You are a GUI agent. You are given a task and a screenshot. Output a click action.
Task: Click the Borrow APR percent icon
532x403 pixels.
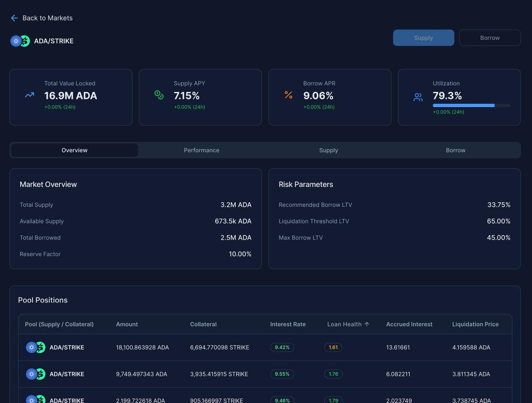289,95
